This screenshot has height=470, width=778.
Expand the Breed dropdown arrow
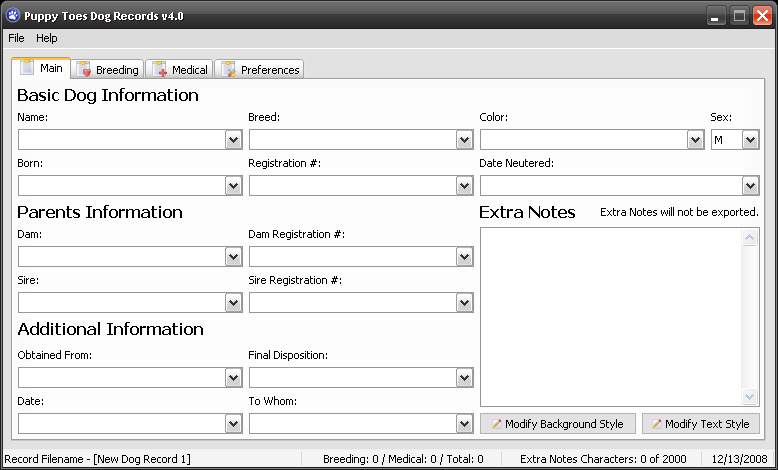click(x=464, y=140)
